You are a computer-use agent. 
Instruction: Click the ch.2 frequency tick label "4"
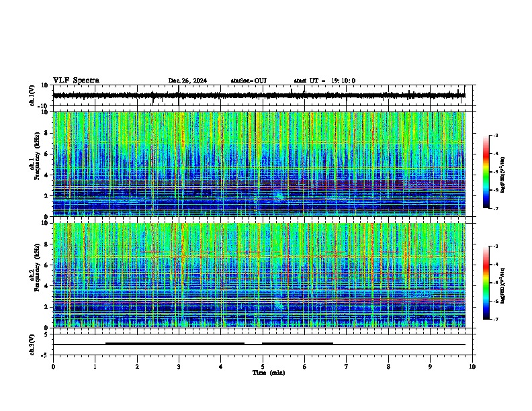tap(46, 286)
